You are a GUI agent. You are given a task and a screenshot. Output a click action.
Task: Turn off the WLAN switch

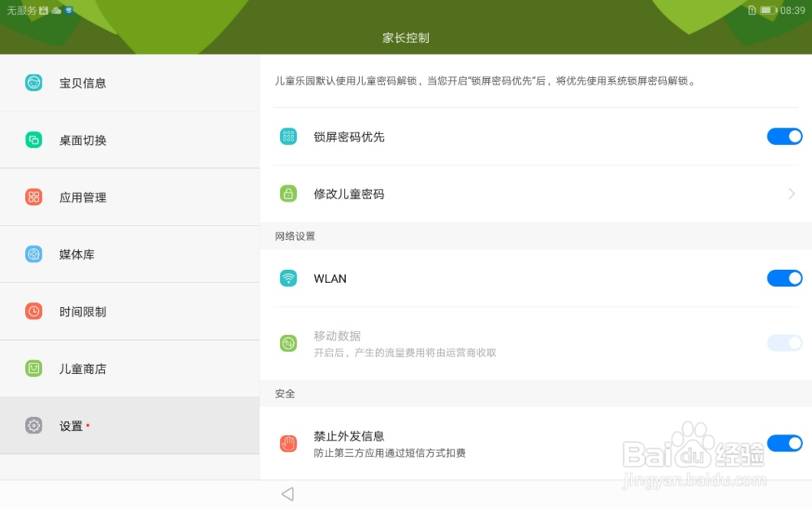[784, 278]
